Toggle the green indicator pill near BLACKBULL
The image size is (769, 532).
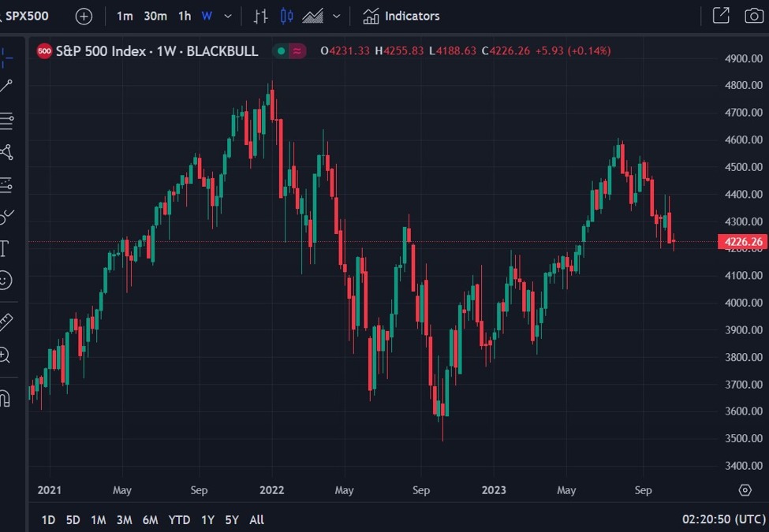(x=280, y=50)
